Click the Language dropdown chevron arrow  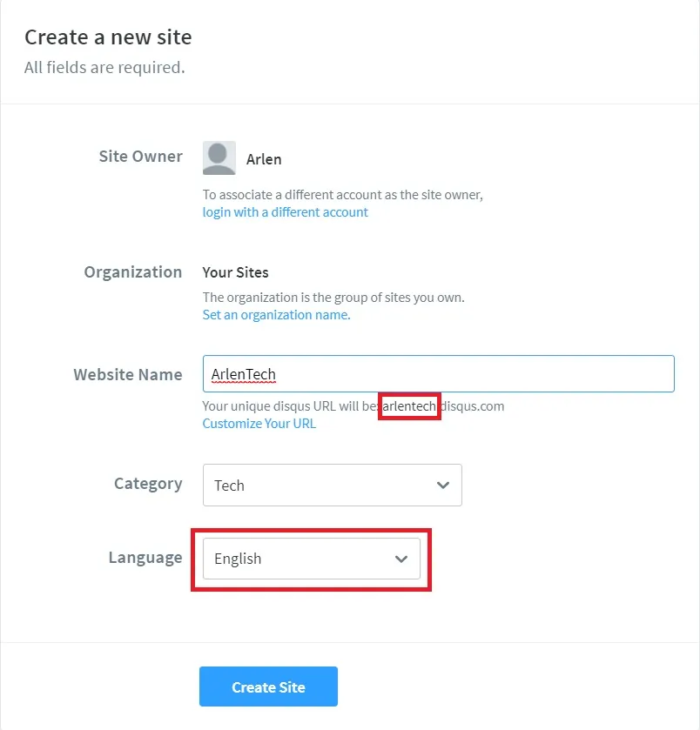[x=400, y=559]
